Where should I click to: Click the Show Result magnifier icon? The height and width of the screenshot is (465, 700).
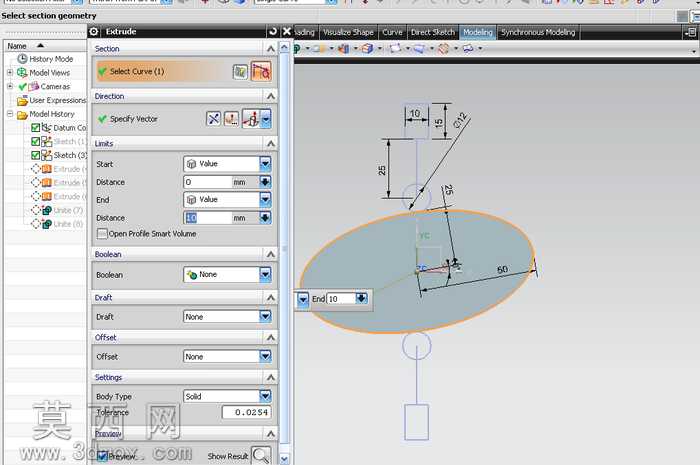[261, 456]
